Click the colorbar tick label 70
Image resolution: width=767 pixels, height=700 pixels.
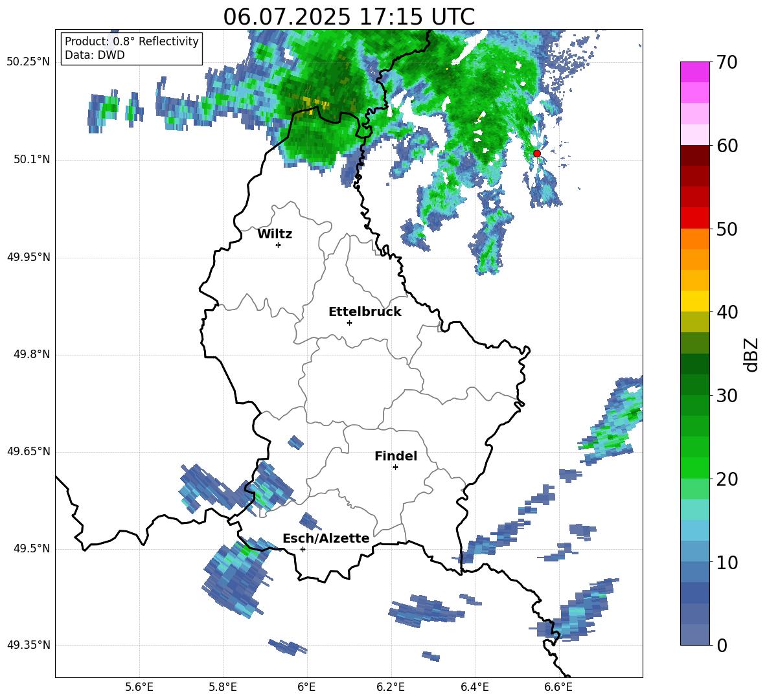727,63
